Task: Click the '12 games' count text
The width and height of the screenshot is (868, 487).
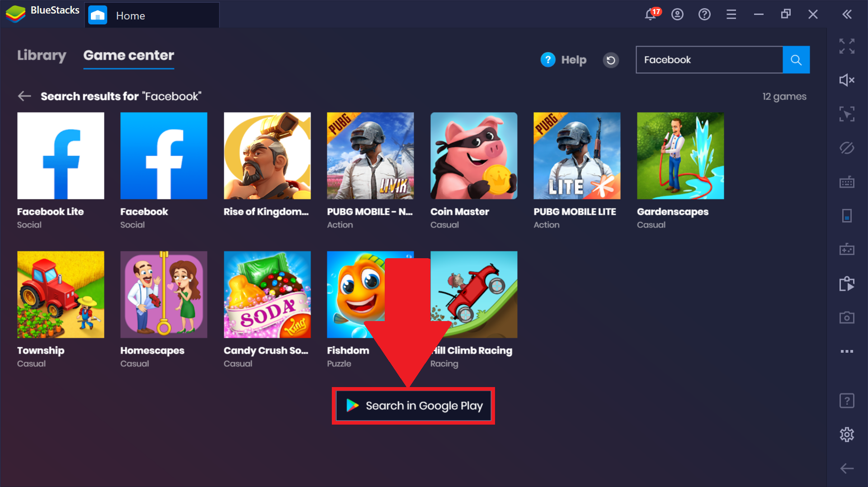Action: tap(784, 96)
